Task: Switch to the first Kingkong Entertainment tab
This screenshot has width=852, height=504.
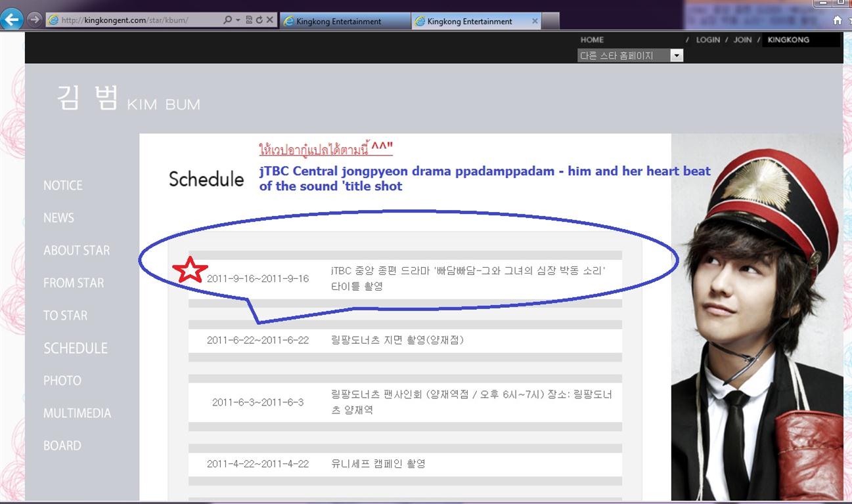Action: pyautogui.click(x=345, y=21)
